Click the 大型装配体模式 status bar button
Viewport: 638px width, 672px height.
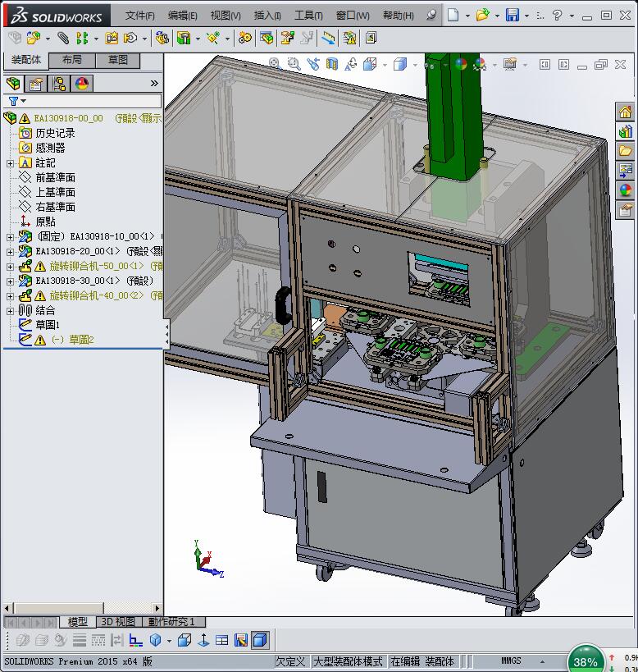(x=349, y=661)
